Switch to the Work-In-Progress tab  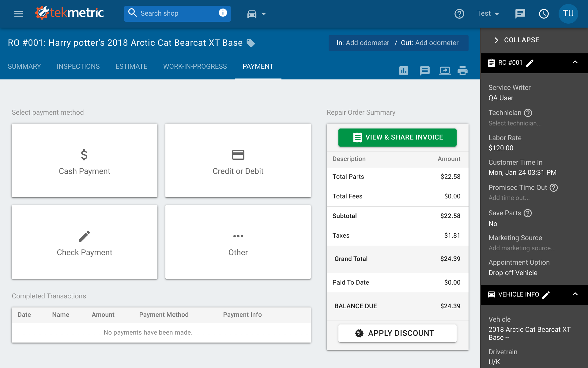click(195, 66)
